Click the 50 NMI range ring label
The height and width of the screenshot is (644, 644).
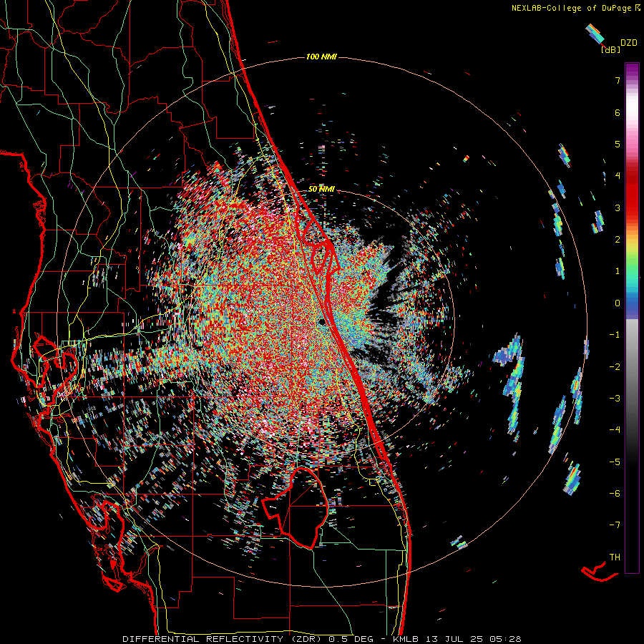pos(321,189)
